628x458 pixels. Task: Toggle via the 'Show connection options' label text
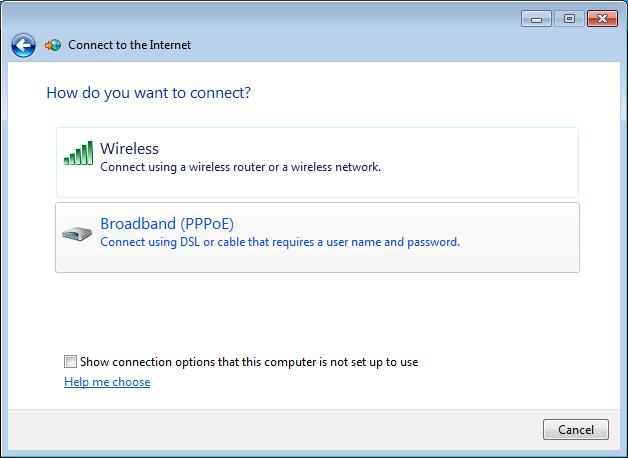click(249, 362)
